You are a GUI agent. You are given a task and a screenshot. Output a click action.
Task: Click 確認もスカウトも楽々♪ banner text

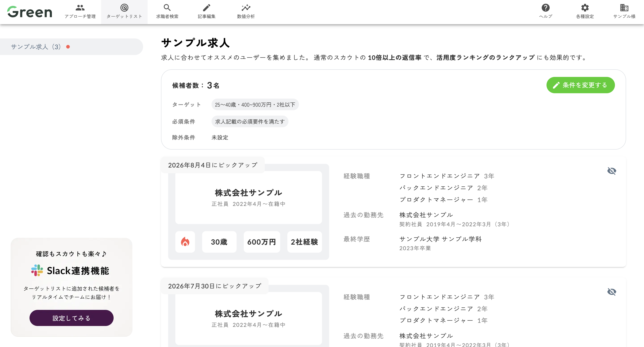[72, 254]
